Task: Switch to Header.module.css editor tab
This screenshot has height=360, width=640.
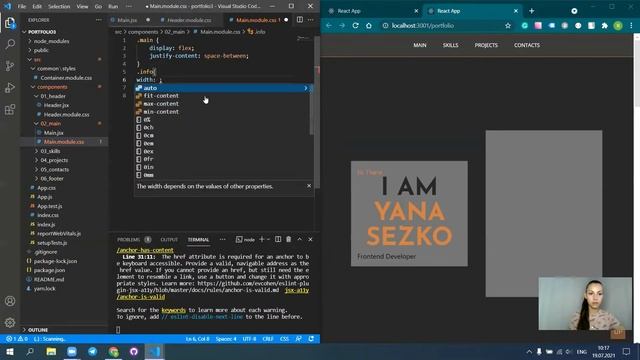Action: 189,20
